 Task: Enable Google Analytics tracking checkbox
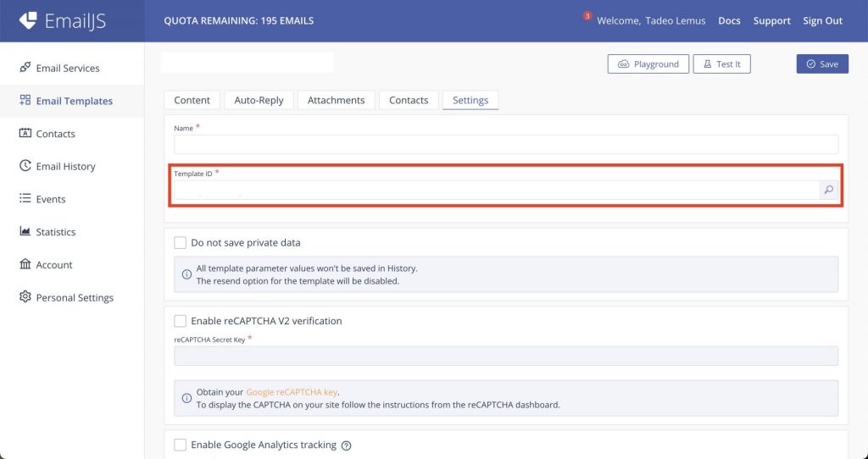click(x=180, y=445)
